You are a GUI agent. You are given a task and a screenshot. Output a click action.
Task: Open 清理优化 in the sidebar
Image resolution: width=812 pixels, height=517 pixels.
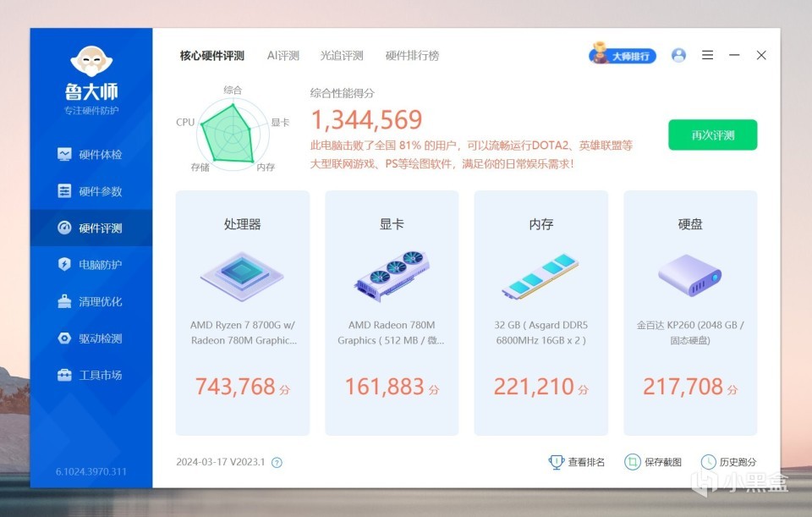[x=91, y=301]
